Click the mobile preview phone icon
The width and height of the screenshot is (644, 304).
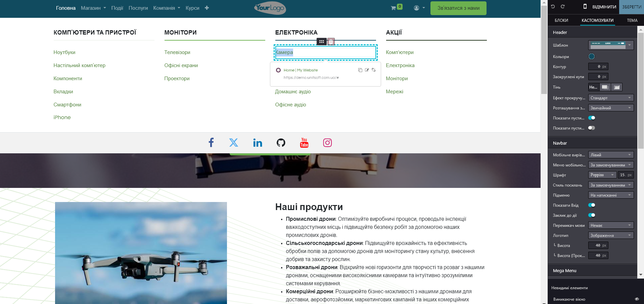point(585,6)
